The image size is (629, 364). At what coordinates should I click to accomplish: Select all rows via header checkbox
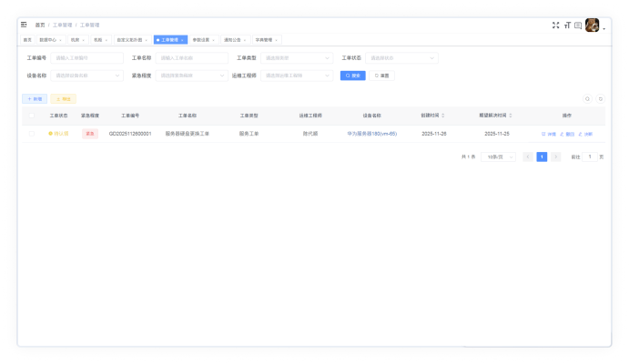point(32,116)
